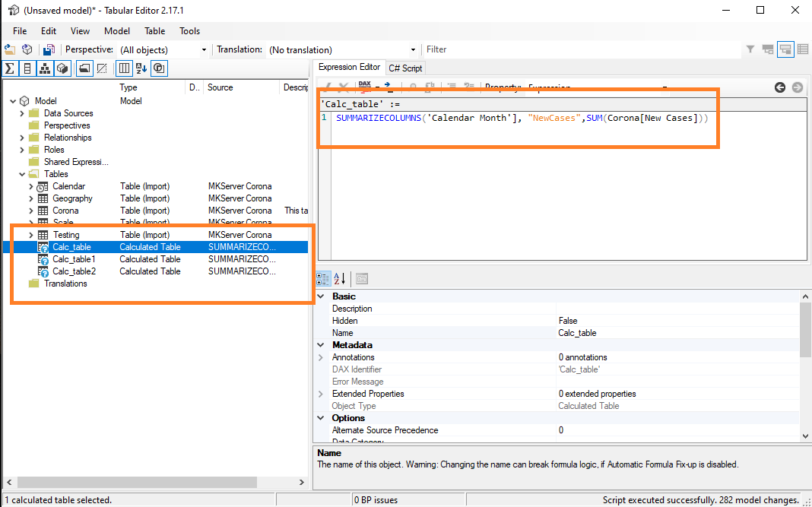Toggle Show Display Folders button

coord(84,68)
